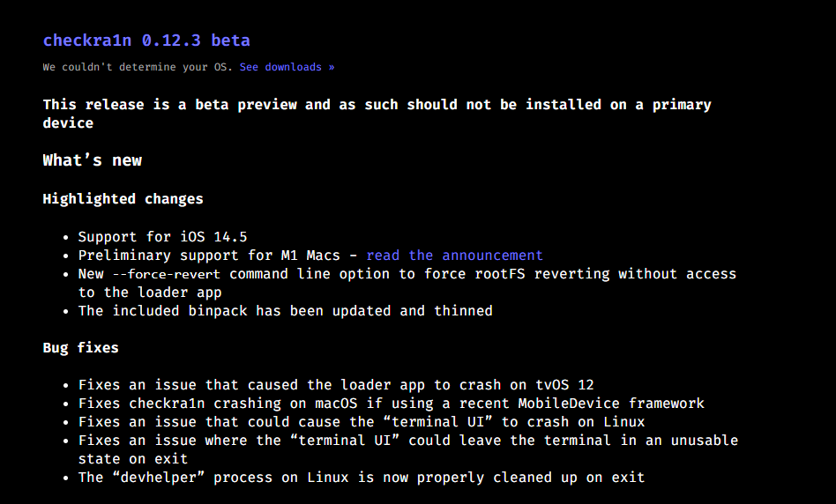Click the Preliminary support for M1 Macs text
Viewport: 836px width, 504px height.
pyautogui.click(x=210, y=256)
